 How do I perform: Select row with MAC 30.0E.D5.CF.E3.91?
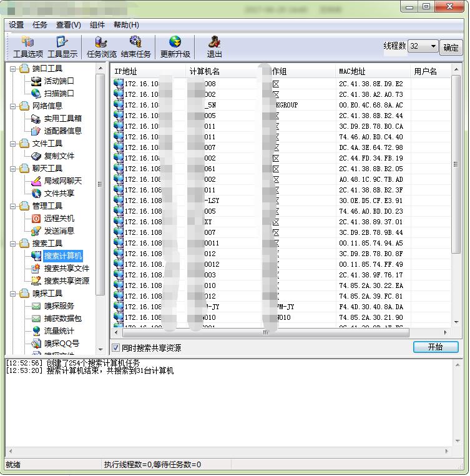[281, 201]
